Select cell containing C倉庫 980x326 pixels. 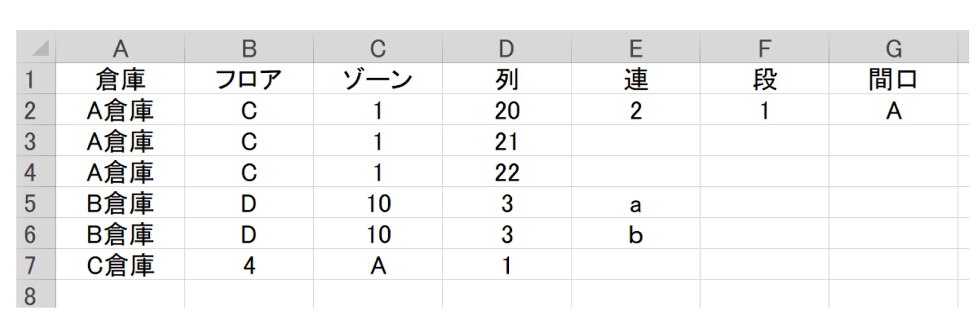point(120,265)
